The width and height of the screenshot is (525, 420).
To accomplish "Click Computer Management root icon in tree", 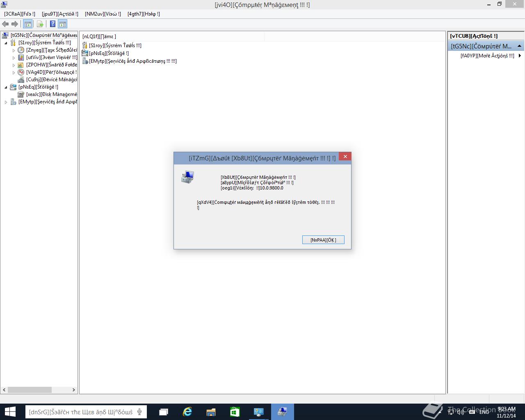I will coord(5,35).
